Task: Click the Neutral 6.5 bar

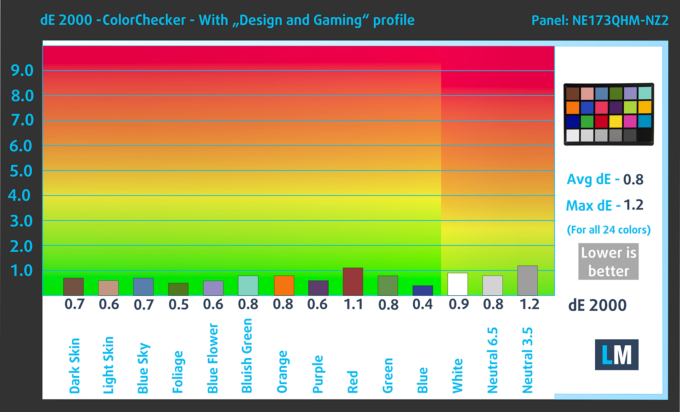Action: [493, 285]
